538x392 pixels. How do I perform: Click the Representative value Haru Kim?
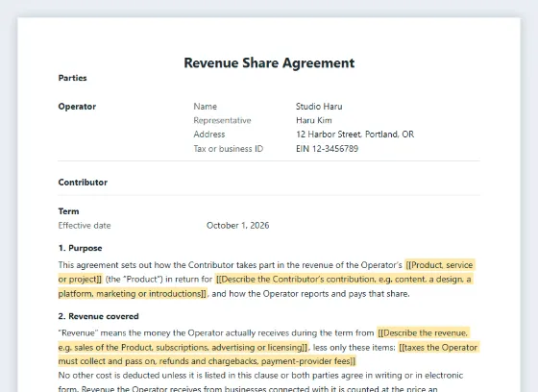[314, 120]
